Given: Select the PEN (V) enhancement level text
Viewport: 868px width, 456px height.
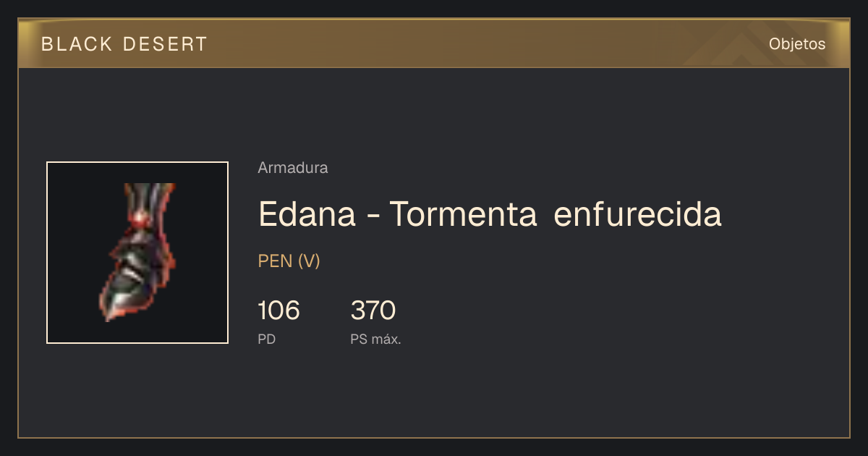Looking at the screenshot, I should tap(289, 261).
